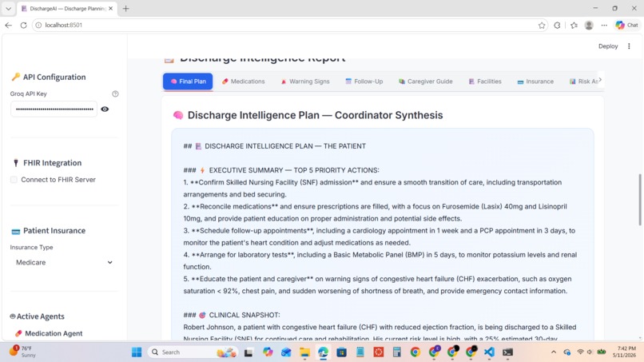Open Task View on taskbar
Image resolution: width=644 pixels, height=362 pixels.
(248, 352)
